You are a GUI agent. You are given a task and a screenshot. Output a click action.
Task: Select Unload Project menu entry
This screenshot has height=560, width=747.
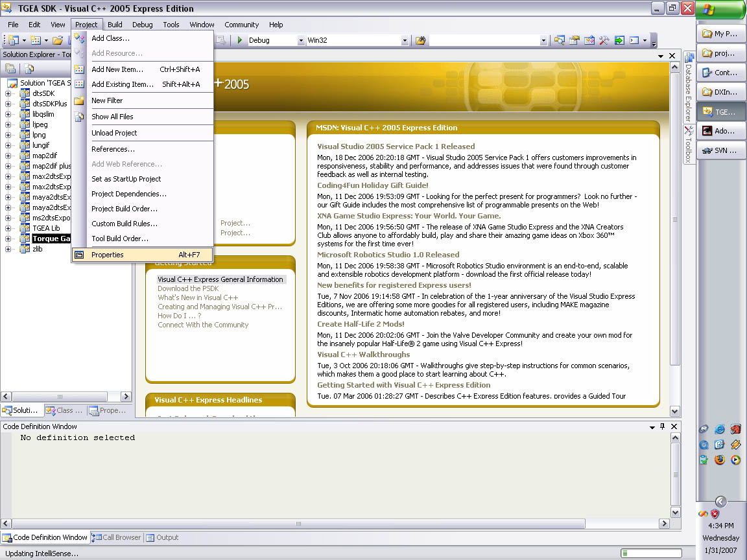143,133
